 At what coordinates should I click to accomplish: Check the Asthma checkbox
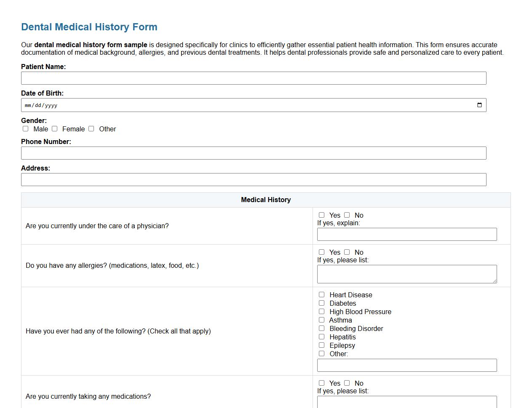click(x=321, y=320)
